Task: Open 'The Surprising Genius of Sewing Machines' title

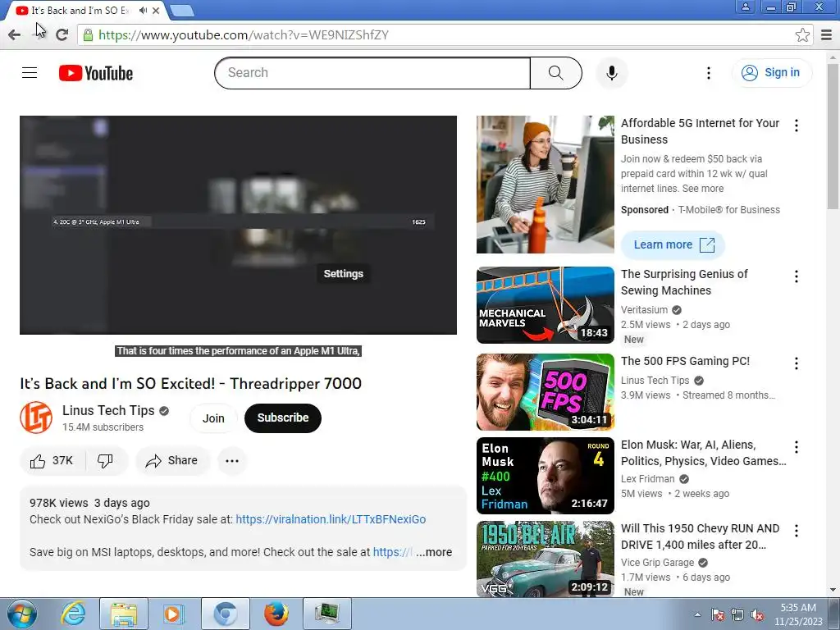Action: (684, 282)
